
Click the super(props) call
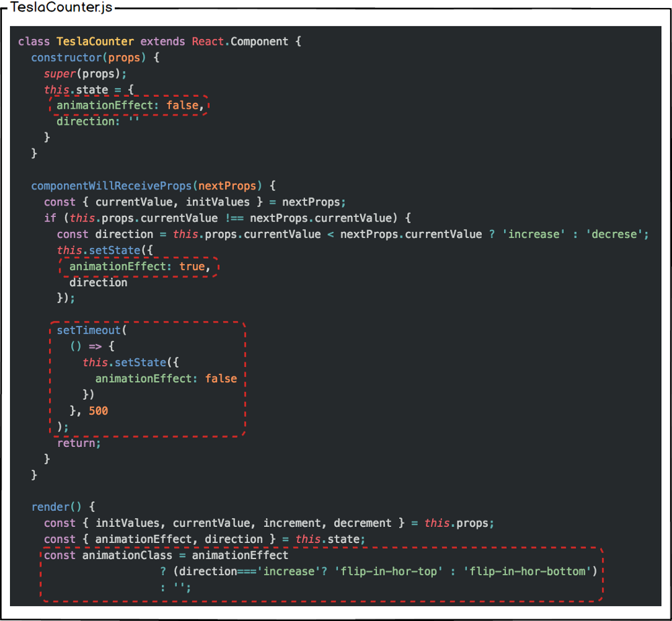click(85, 73)
